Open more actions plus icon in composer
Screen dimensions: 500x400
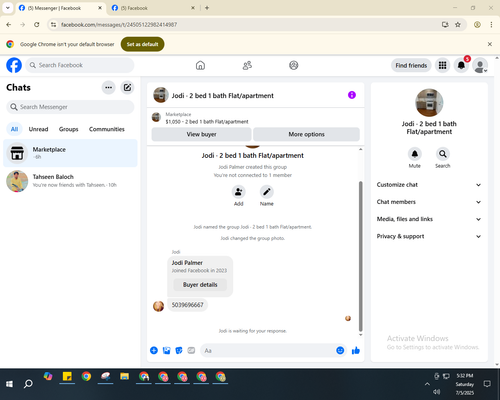tap(154, 350)
